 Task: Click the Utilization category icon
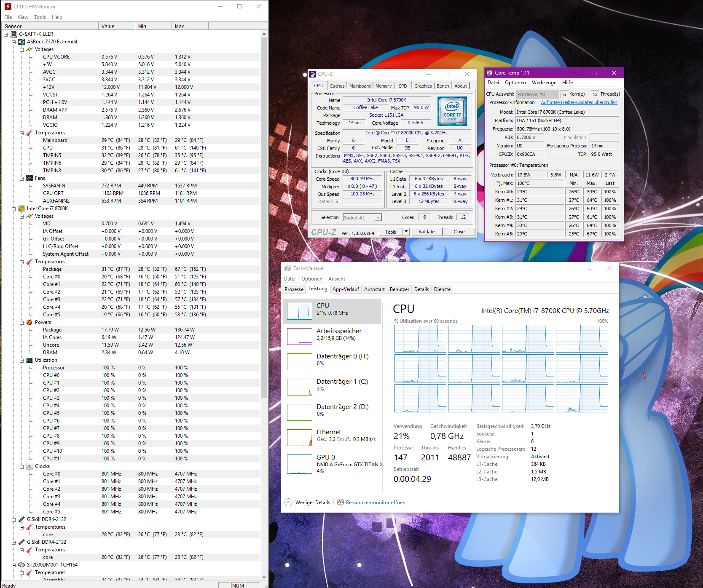[30, 360]
